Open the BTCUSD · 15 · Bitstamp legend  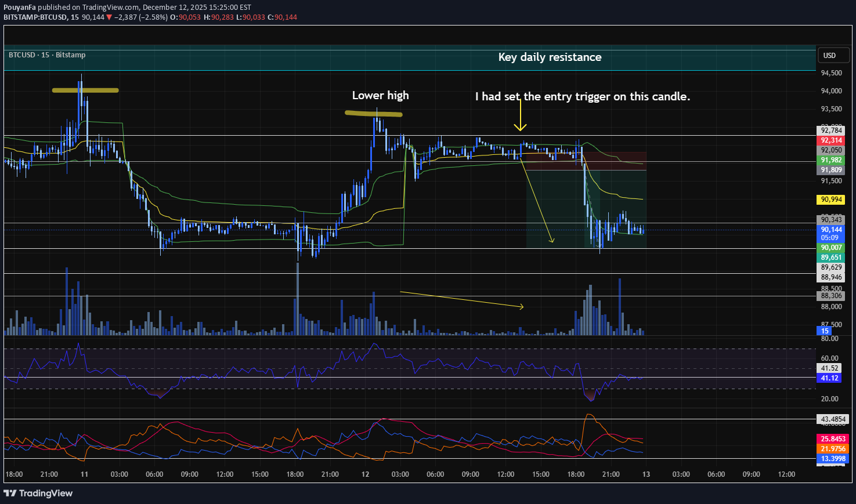click(x=47, y=55)
